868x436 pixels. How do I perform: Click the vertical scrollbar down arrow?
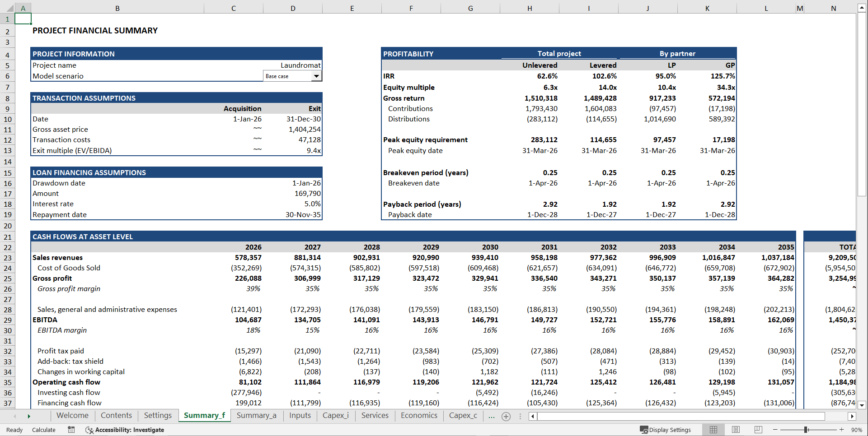(x=862, y=405)
